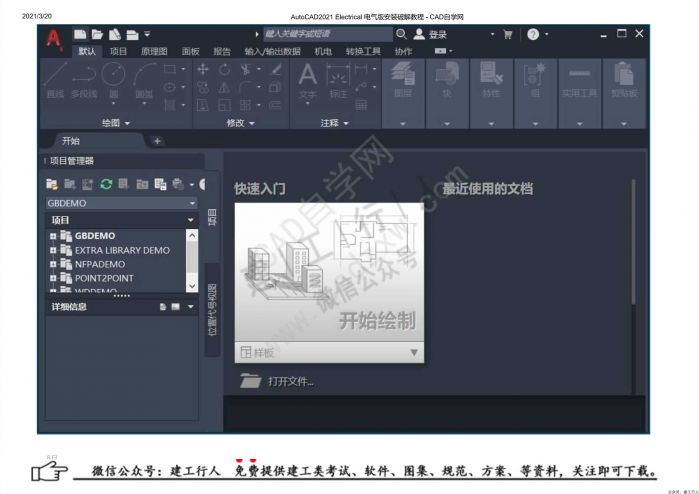Switch to the 面板 ribbon tab

click(x=190, y=51)
